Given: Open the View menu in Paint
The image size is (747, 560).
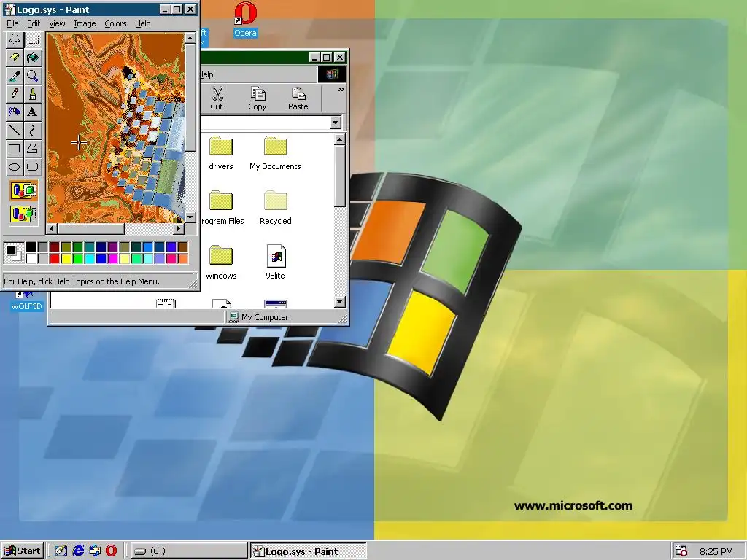Looking at the screenshot, I should click(x=57, y=23).
